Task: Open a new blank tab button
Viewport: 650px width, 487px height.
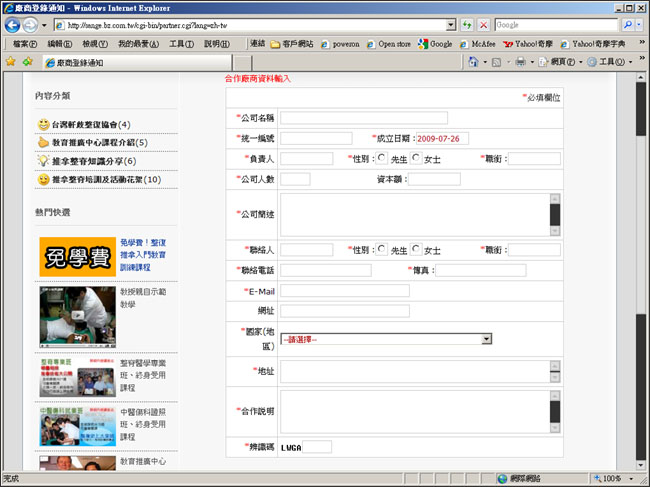Action: pos(243,63)
